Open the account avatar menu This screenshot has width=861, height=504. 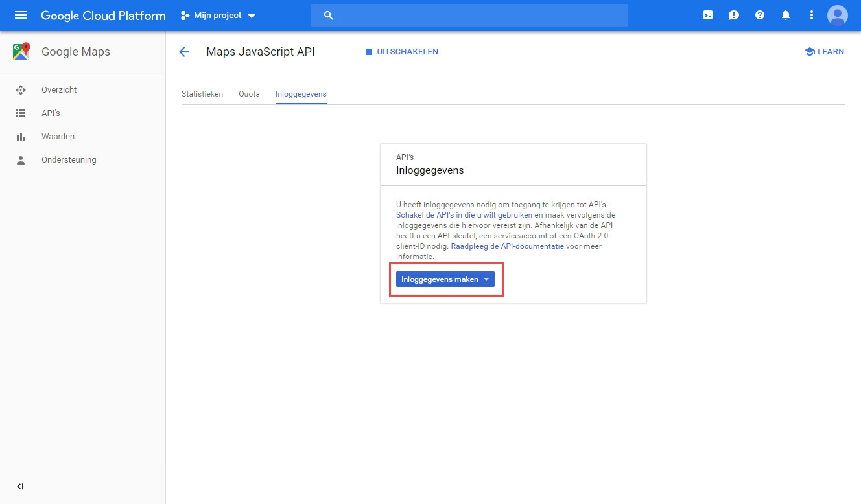[837, 15]
